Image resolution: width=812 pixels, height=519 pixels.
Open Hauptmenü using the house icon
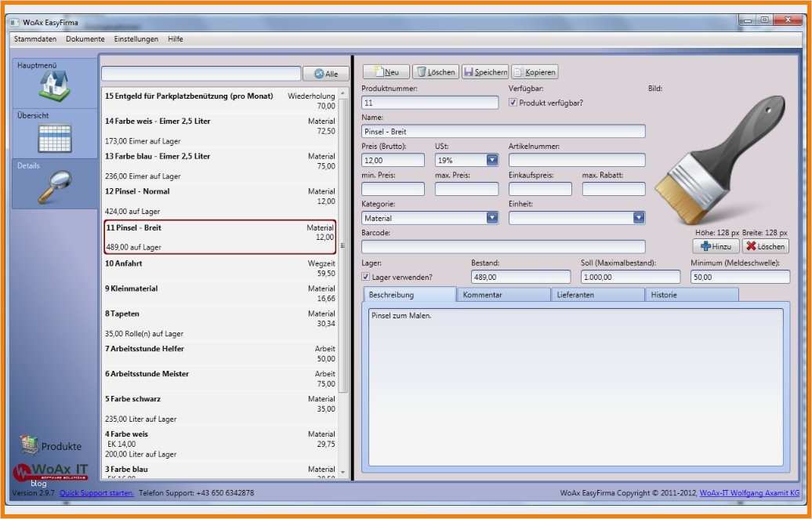coord(53,85)
